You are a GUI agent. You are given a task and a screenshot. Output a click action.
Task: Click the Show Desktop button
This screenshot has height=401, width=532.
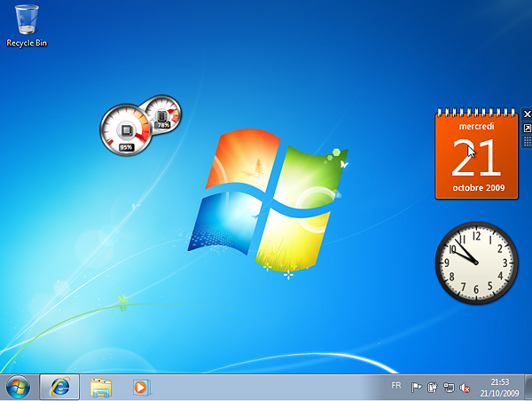click(x=528, y=387)
